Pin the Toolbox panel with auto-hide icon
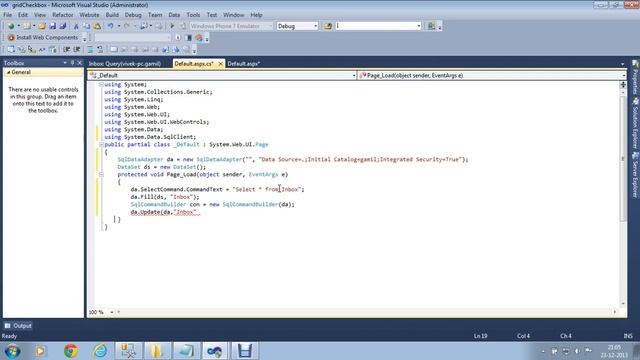This screenshot has height=360, width=640. point(72,63)
